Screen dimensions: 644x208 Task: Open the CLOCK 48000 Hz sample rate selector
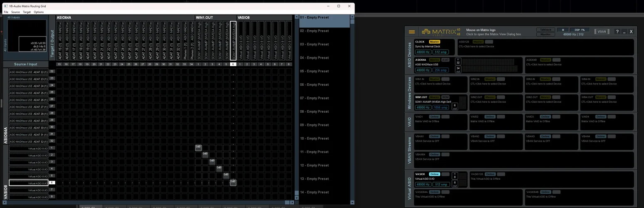coord(423,52)
